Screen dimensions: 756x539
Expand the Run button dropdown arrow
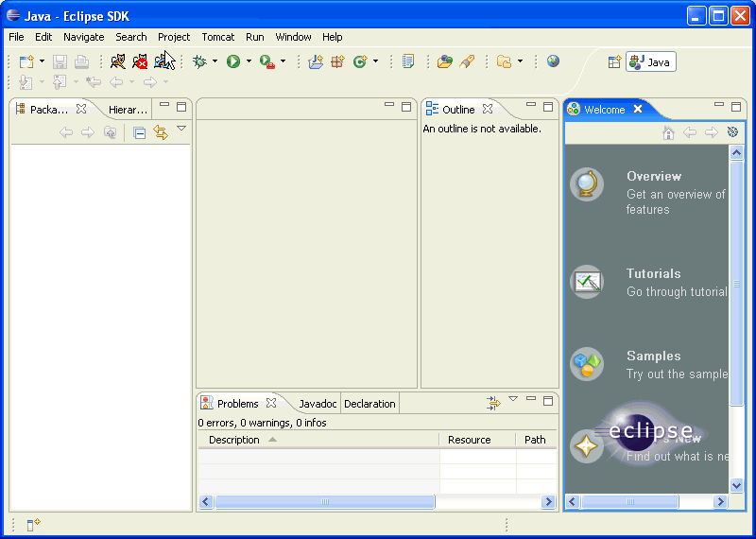pos(249,61)
